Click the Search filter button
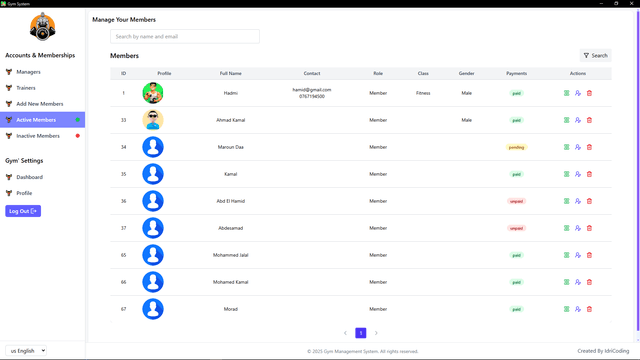 596,56
